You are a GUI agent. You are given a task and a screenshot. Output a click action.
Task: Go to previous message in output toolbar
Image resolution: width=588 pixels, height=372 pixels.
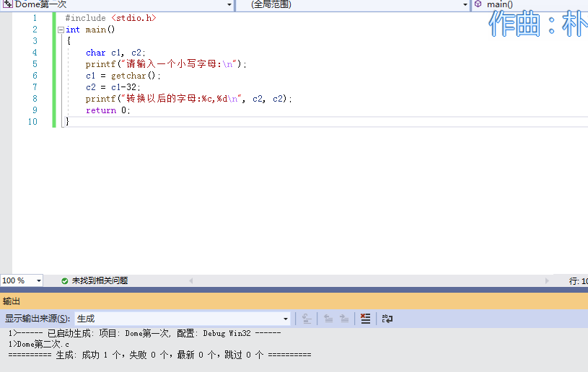pos(328,319)
